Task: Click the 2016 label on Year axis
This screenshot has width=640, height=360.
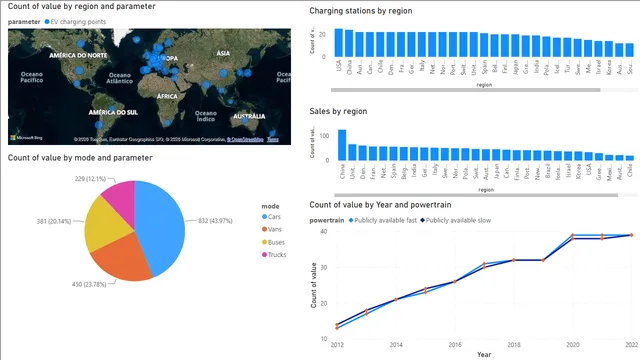Action: (455, 345)
